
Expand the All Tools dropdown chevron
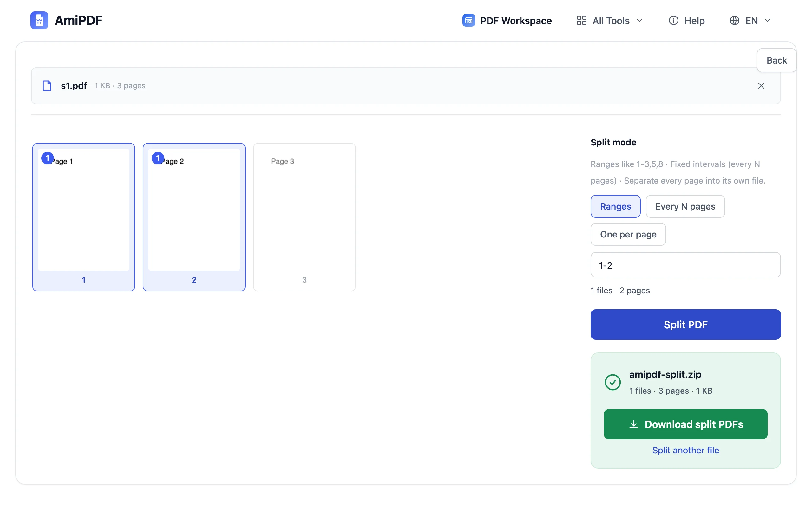tap(639, 21)
